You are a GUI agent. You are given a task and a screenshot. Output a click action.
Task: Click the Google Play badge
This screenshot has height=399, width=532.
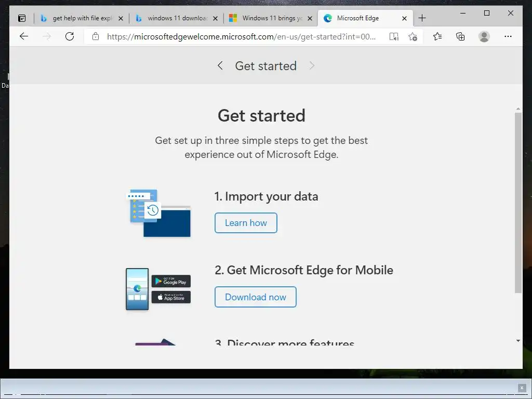[x=171, y=281]
